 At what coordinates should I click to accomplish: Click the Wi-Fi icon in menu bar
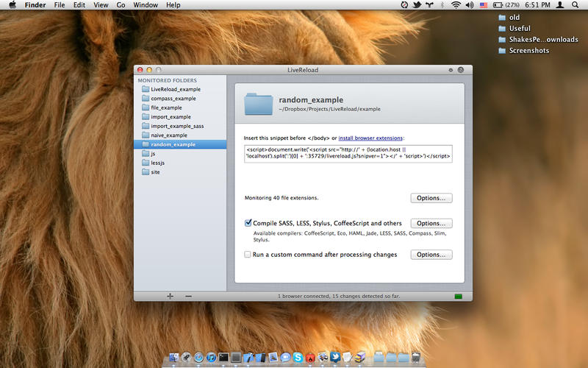tap(456, 5)
